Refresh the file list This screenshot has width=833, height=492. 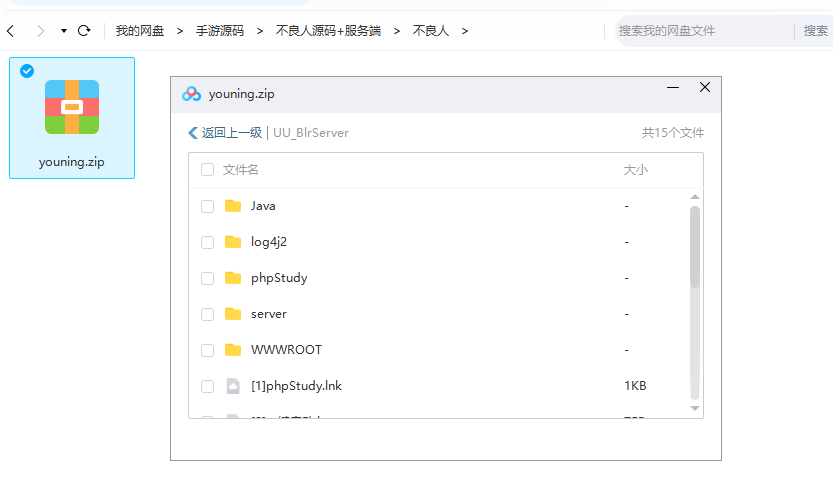pos(84,31)
